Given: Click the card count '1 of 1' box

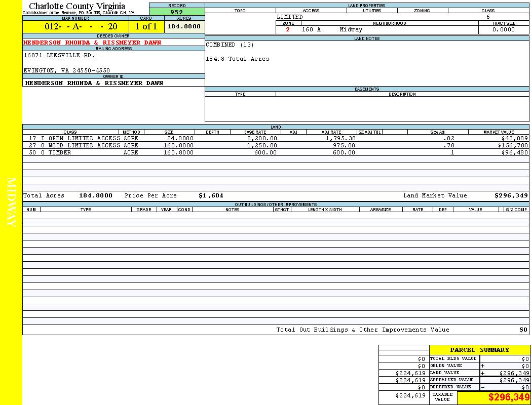Looking at the screenshot, I should pyautogui.click(x=146, y=27).
